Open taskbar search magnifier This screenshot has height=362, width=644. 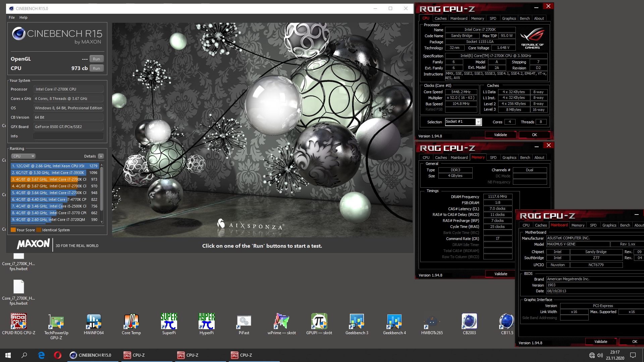[24, 355]
